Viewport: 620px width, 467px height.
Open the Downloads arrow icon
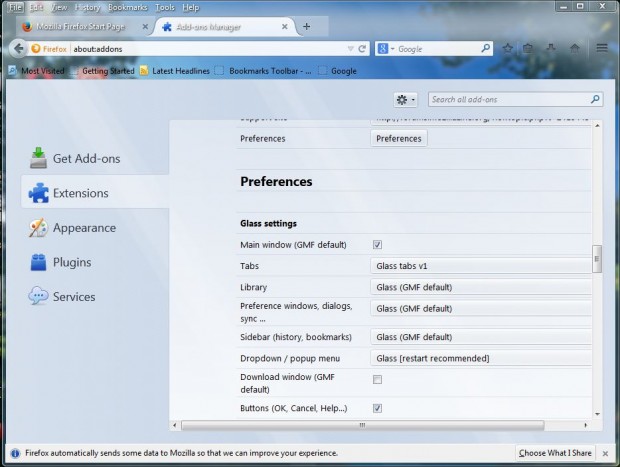(x=551, y=48)
